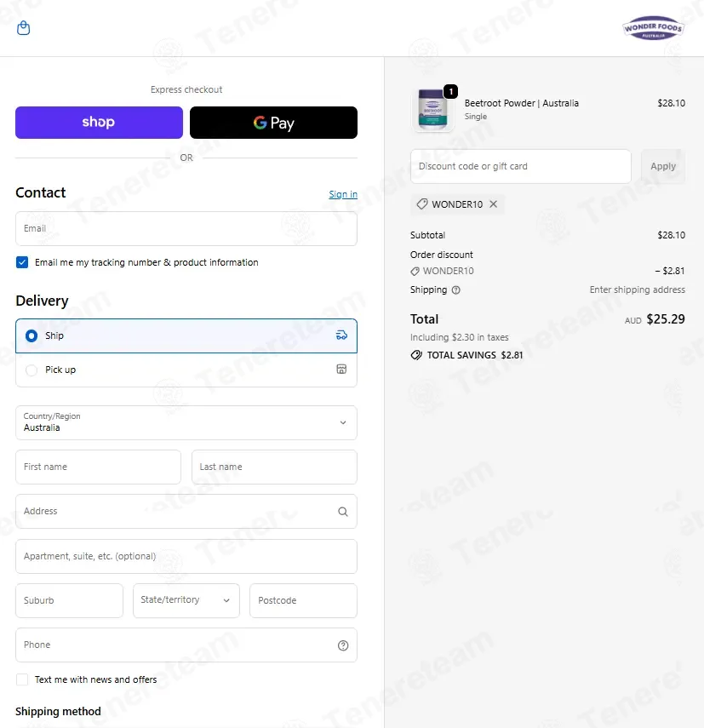Click the Subtotal $28.10 amount

tap(671, 235)
